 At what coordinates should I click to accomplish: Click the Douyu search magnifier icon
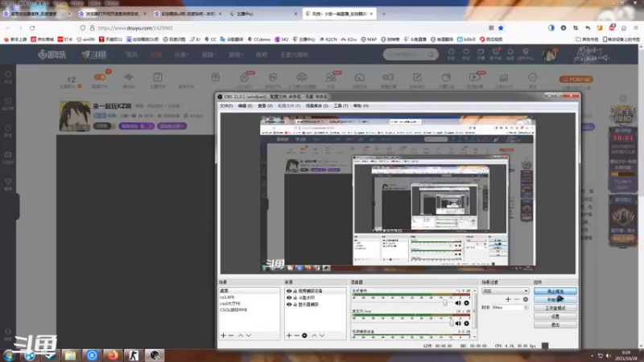431,54
